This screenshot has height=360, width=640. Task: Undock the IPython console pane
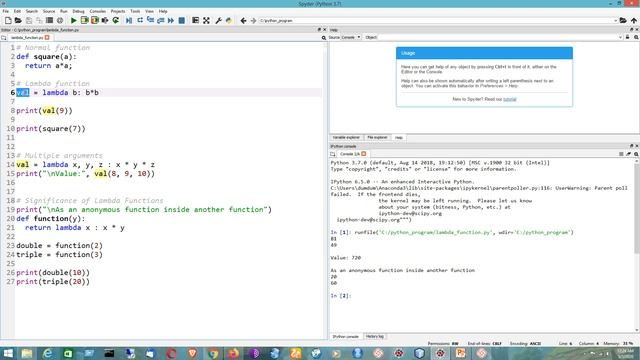tap(631, 146)
